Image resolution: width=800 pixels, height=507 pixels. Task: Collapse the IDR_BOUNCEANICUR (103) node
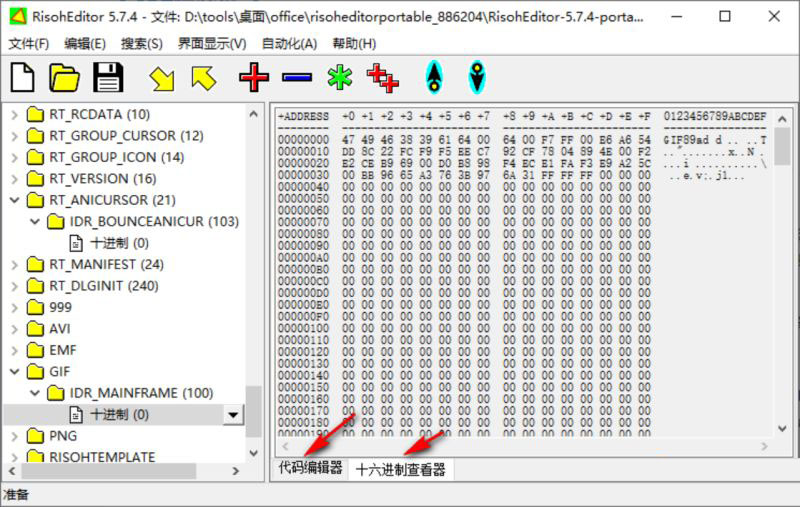[35, 222]
